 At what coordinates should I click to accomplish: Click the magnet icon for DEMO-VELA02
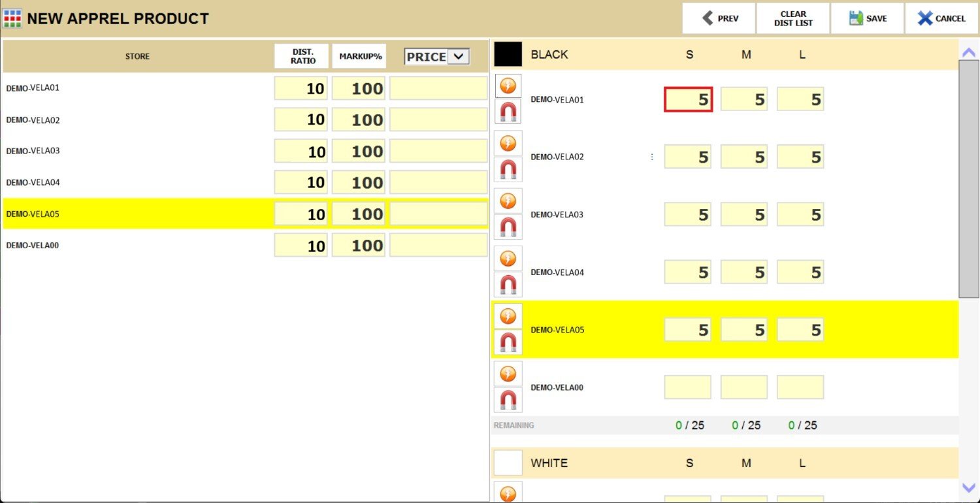point(508,169)
